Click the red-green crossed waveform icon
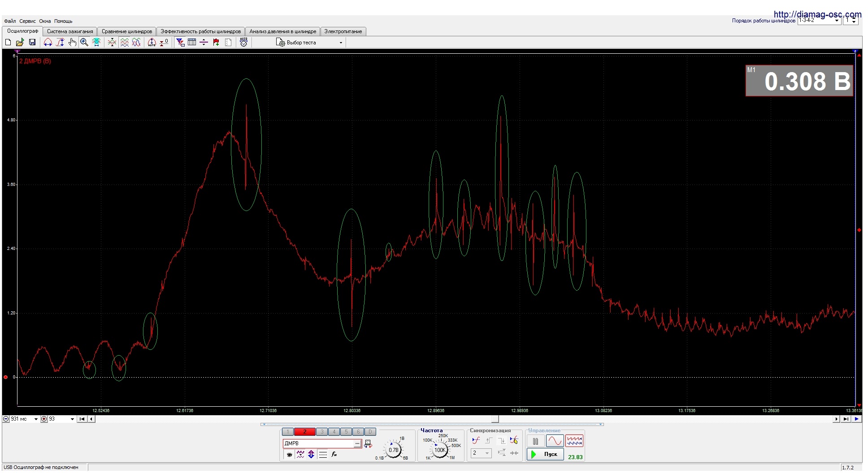868x473 pixels. point(112,42)
